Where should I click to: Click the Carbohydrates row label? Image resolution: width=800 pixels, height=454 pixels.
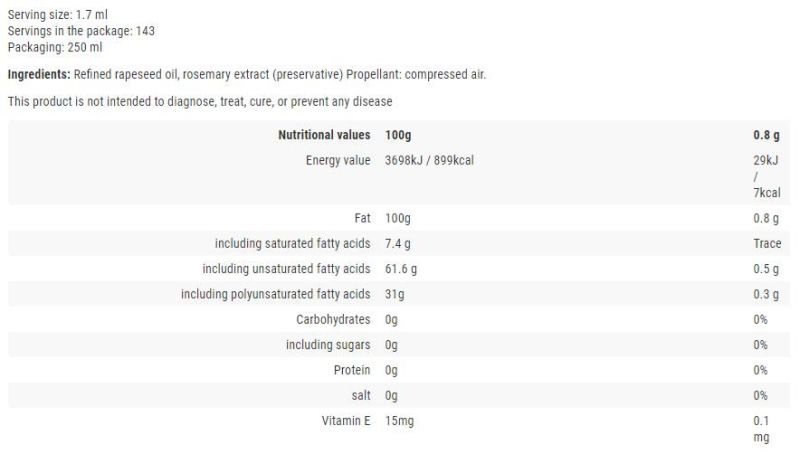(x=333, y=319)
